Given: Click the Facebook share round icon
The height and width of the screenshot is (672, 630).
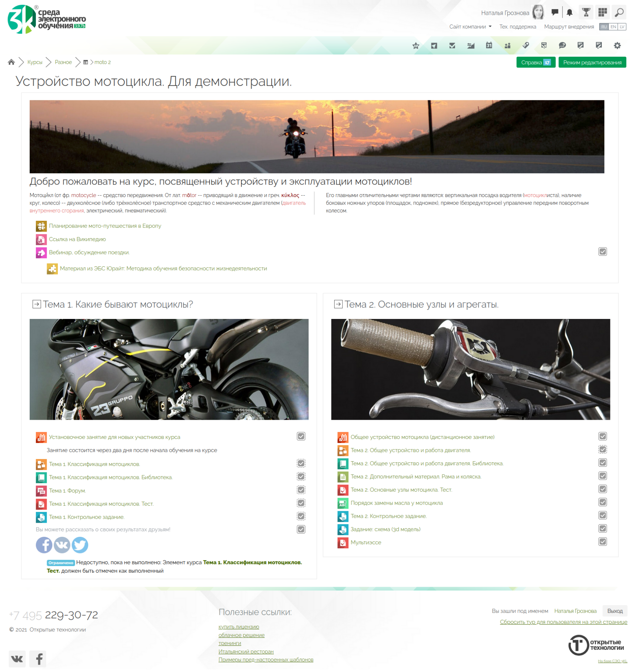Looking at the screenshot, I should coord(44,545).
